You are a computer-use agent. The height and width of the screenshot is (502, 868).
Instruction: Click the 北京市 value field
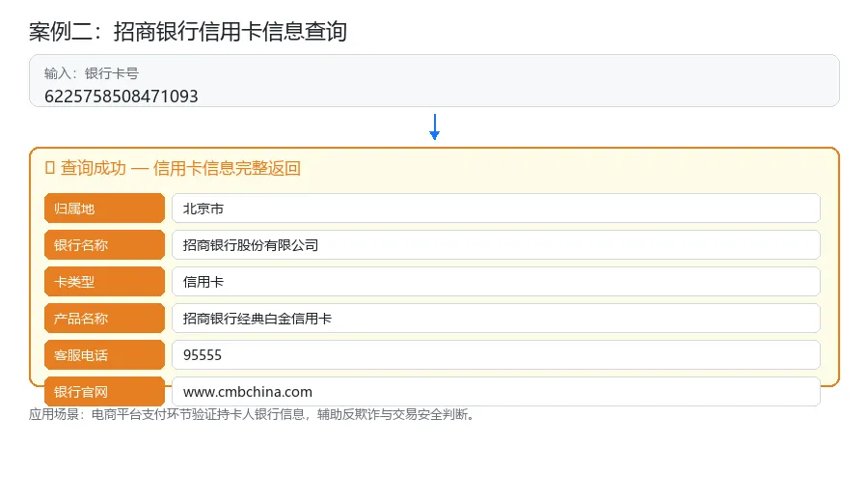point(496,209)
